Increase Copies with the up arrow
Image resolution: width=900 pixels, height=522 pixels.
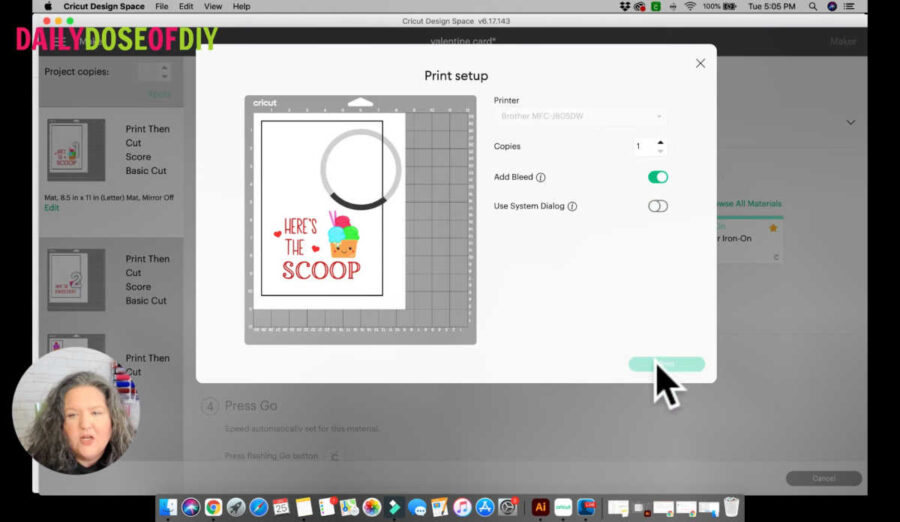click(x=661, y=142)
